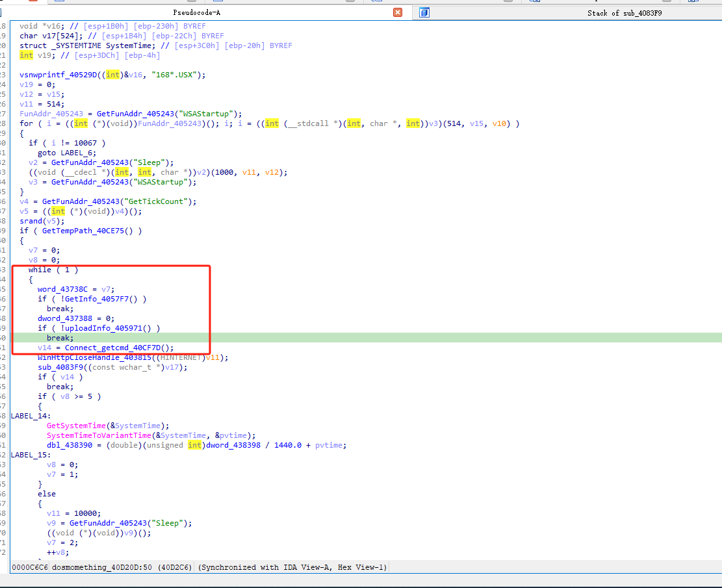The height and width of the screenshot is (588, 722).
Task: Open the GetTempPath_40CE75 function
Action: [83, 231]
